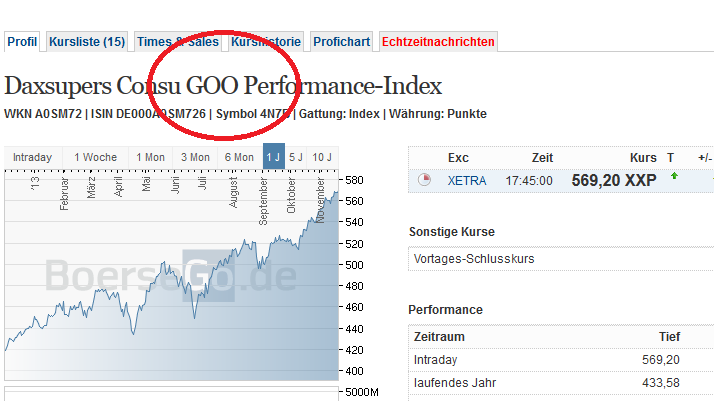
Task: Show the red Echtzeitnachrichten tab
Action: point(438,42)
